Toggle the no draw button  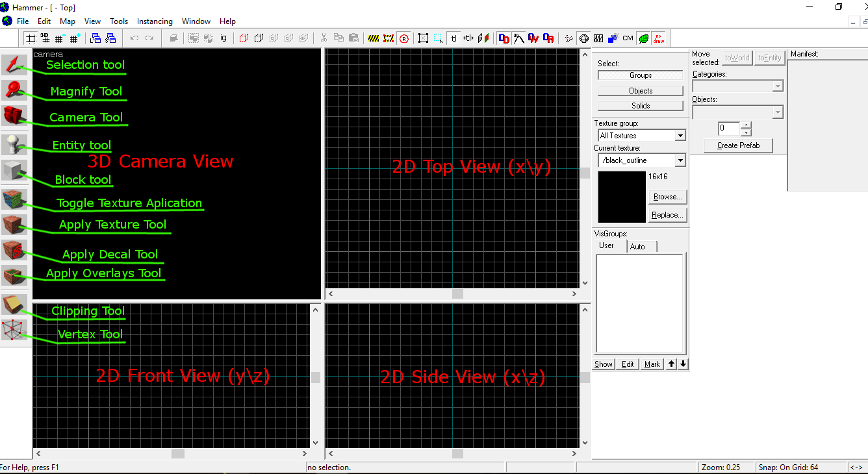658,38
